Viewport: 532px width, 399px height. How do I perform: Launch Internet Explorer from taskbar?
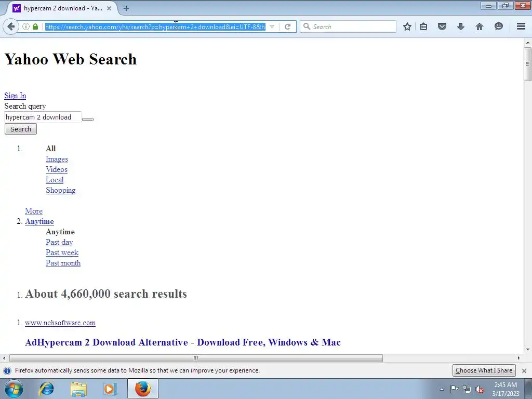[46, 389]
